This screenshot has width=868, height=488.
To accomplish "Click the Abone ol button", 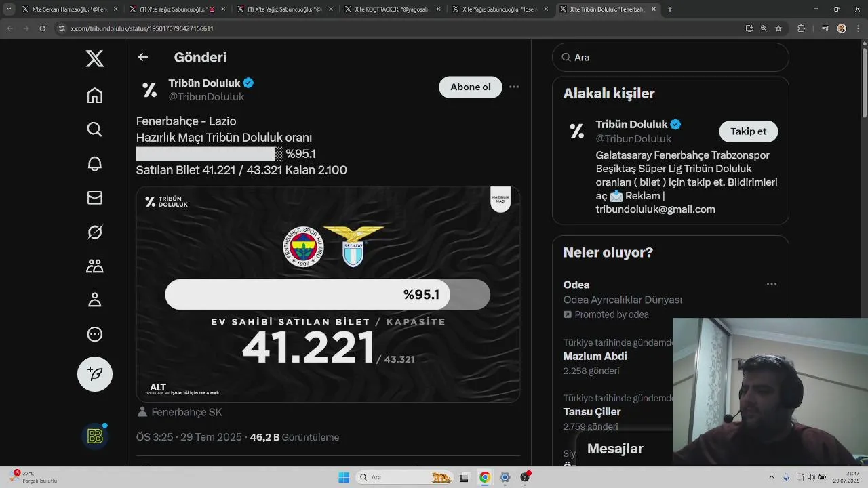I will pyautogui.click(x=471, y=87).
